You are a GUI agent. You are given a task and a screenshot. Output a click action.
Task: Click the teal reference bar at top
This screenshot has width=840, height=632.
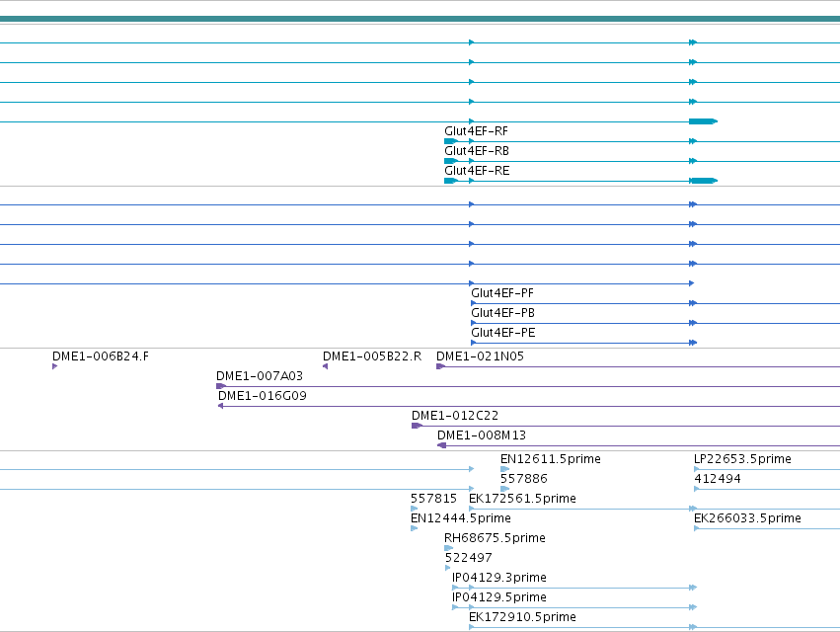point(420,20)
